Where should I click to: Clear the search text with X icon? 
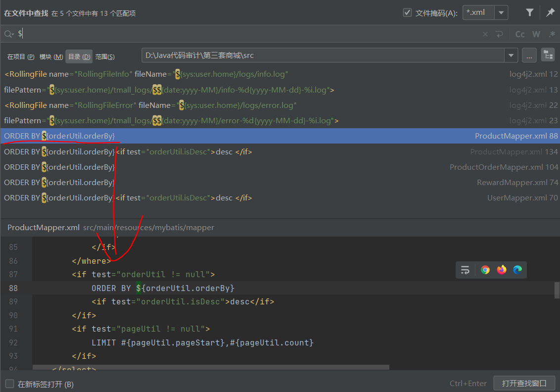485,34
